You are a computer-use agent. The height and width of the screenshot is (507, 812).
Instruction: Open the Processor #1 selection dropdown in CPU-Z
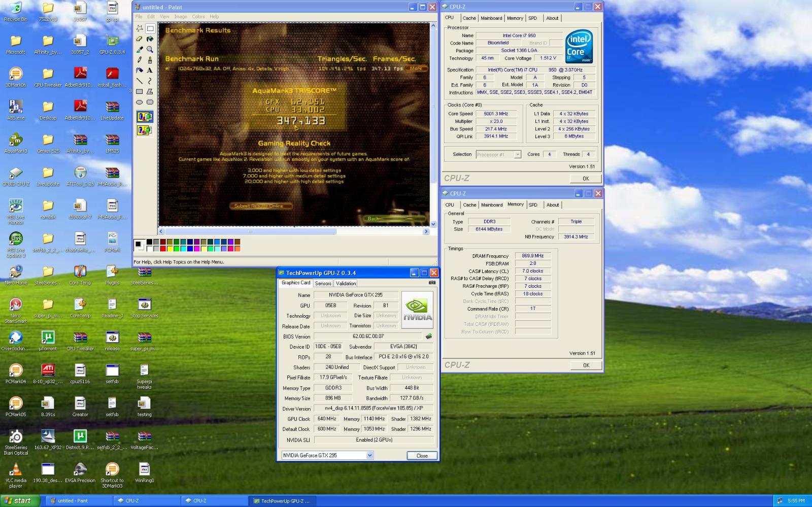(x=518, y=154)
